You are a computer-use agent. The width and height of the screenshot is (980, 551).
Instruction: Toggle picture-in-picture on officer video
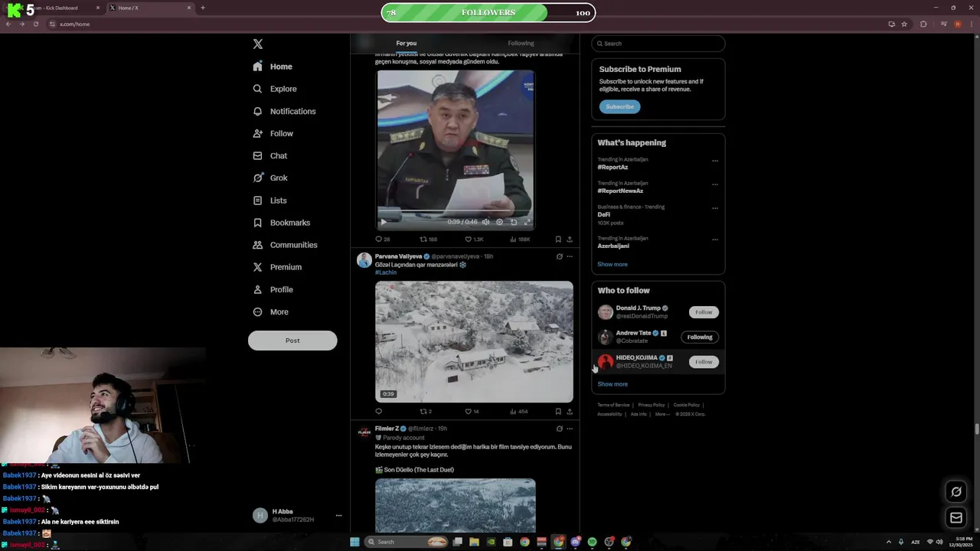[x=513, y=222]
